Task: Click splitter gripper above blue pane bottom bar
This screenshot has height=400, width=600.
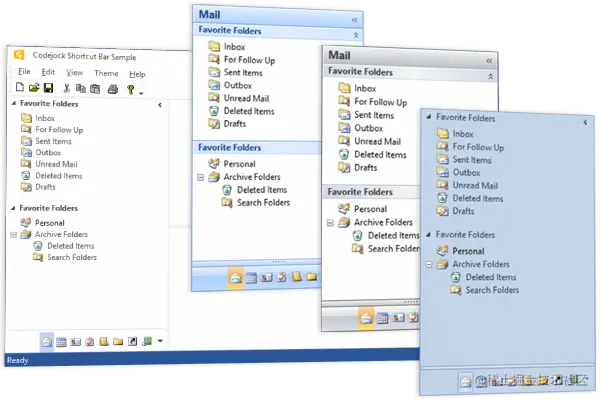Action: [279, 262]
